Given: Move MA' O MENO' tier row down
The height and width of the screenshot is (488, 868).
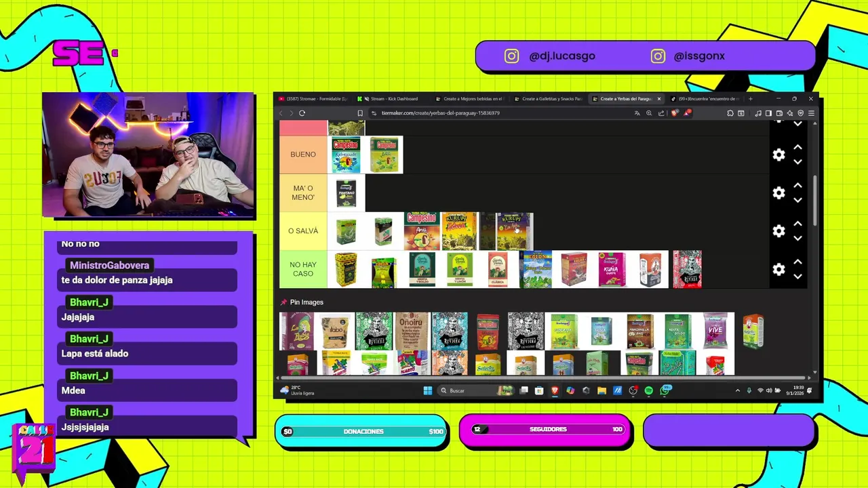Looking at the screenshot, I should tap(797, 200).
